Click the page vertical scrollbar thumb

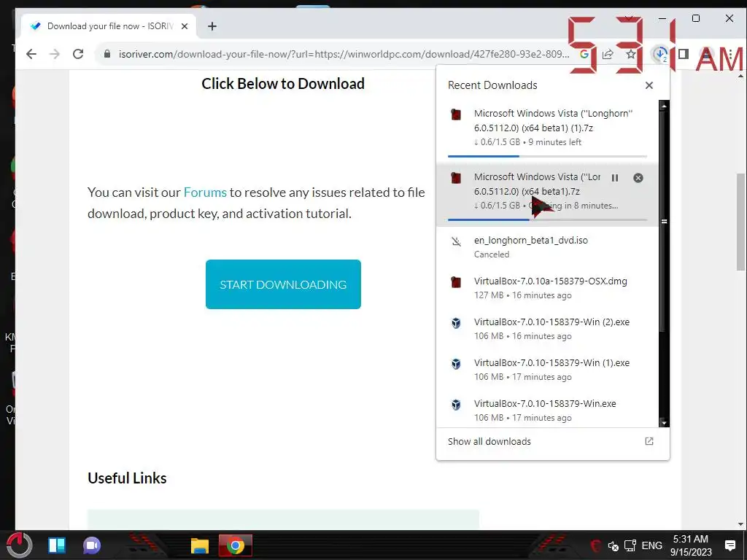tap(740, 222)
